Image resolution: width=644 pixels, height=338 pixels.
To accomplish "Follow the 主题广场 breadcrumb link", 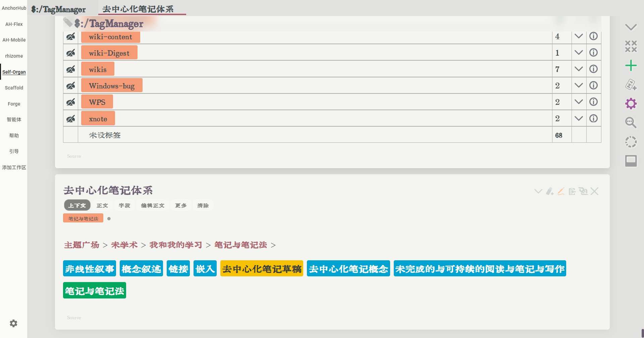I will click(82, 245).
